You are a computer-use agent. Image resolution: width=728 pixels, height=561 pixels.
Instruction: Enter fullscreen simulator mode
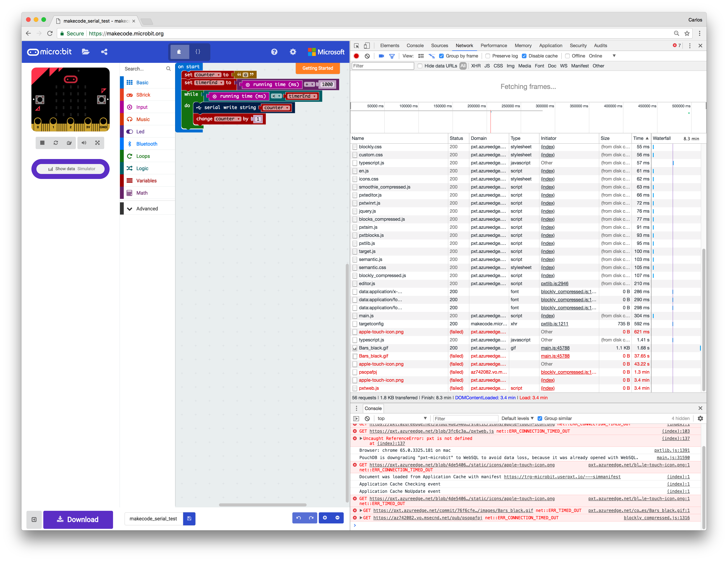pyautogui.click(x=97, y=143)
